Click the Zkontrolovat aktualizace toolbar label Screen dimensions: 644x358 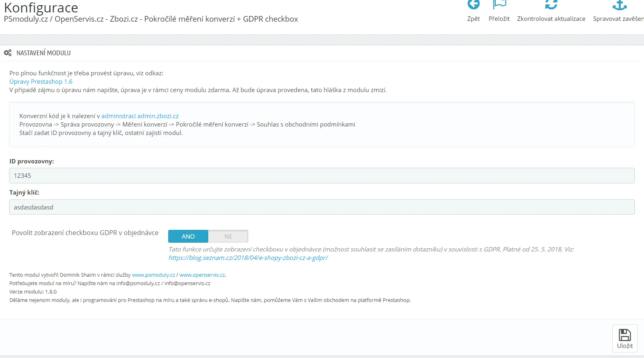[551, 19]
